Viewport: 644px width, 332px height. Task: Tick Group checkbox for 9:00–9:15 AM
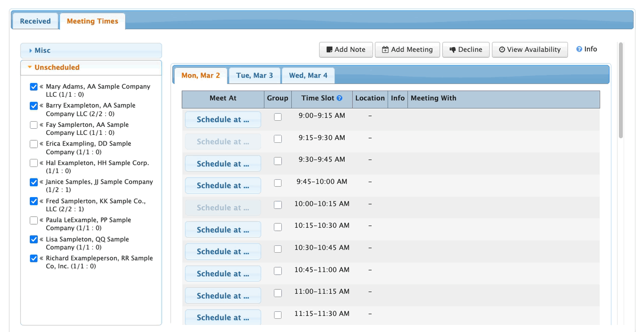[278, 117]
